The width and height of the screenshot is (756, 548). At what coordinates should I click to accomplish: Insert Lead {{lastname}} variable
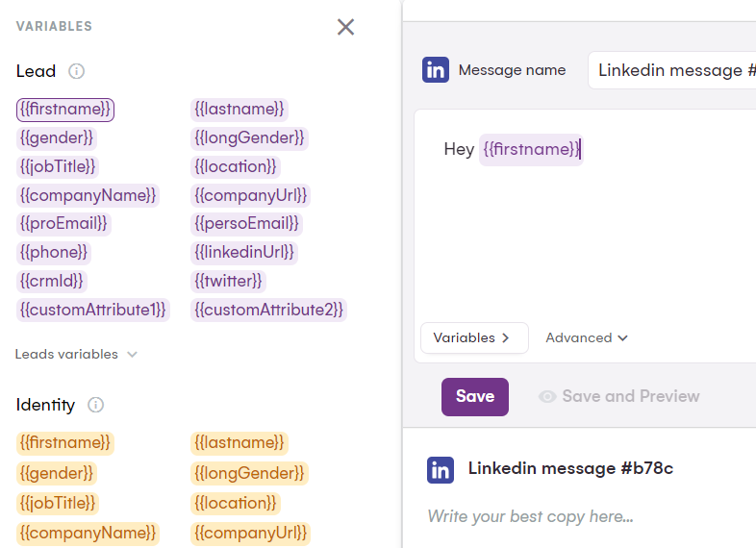239,110
